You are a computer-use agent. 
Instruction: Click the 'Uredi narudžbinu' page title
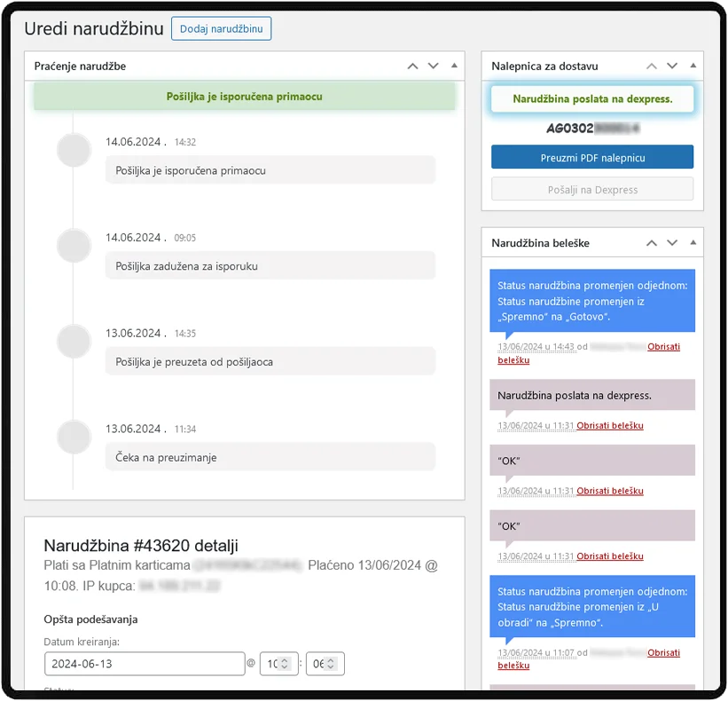(x=94, y=28)
